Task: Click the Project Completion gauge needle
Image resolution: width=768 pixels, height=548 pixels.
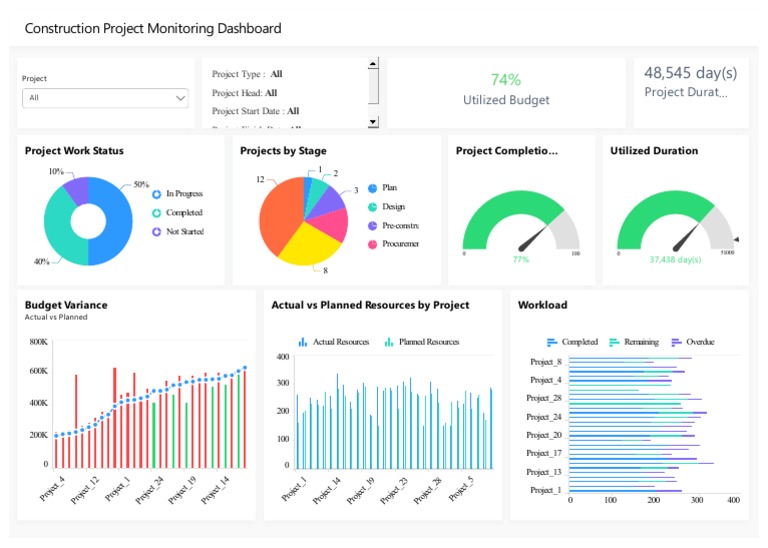Action: point(533,236)
